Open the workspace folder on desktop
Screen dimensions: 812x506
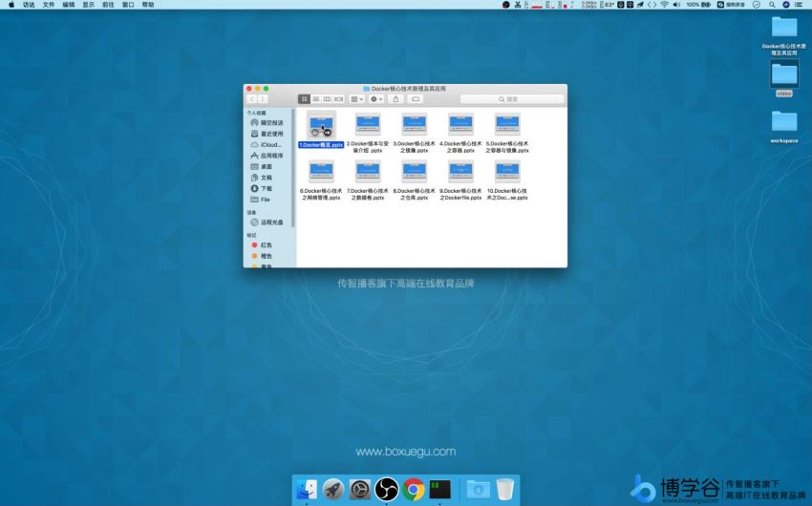coord(784,127)
